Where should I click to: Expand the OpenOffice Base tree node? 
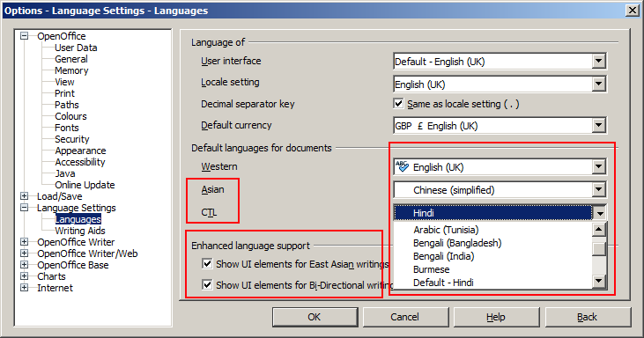pos(25,265)
